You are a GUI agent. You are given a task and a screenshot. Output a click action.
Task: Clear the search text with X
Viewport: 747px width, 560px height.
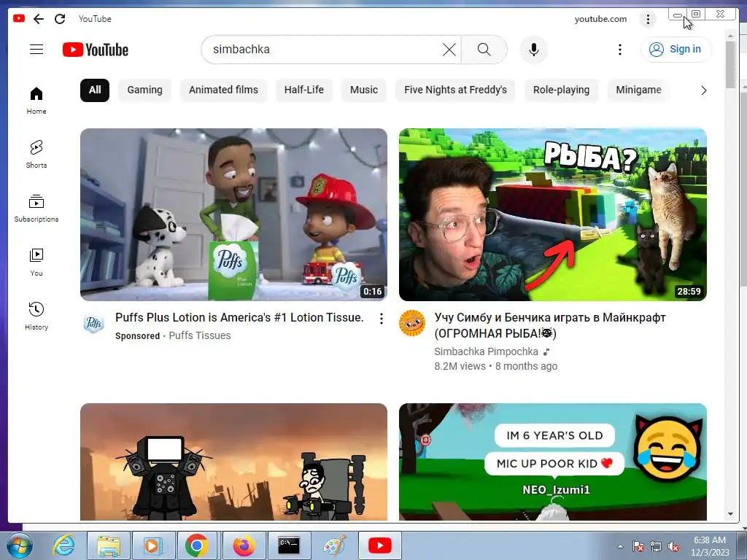pos(449,50)
